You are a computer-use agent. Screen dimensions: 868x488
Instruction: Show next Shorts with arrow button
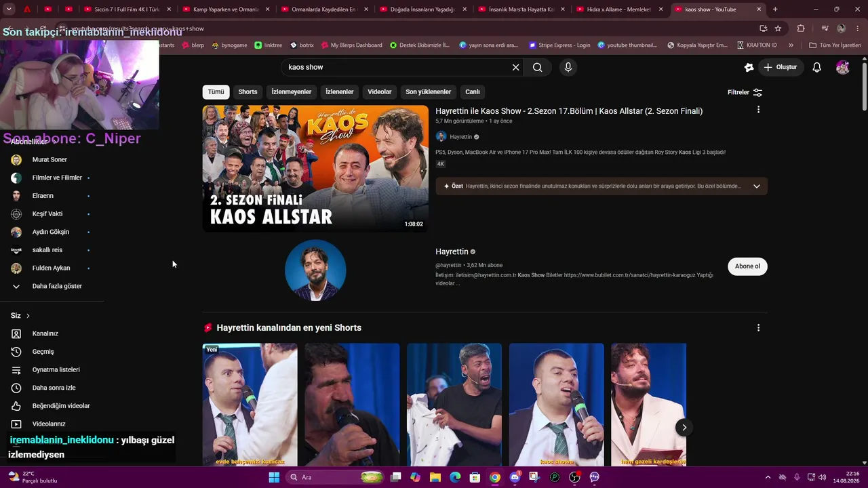coord(684,427)
